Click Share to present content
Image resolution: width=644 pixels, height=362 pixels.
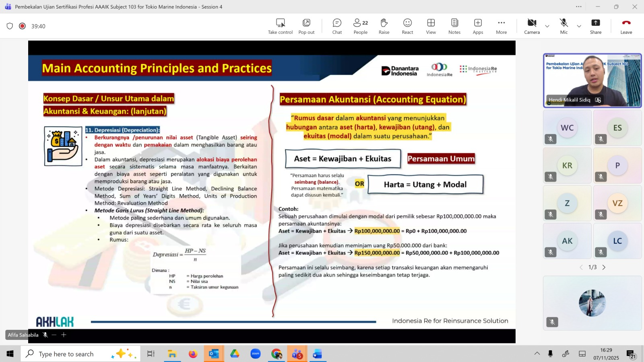click(x=596, y=26)
